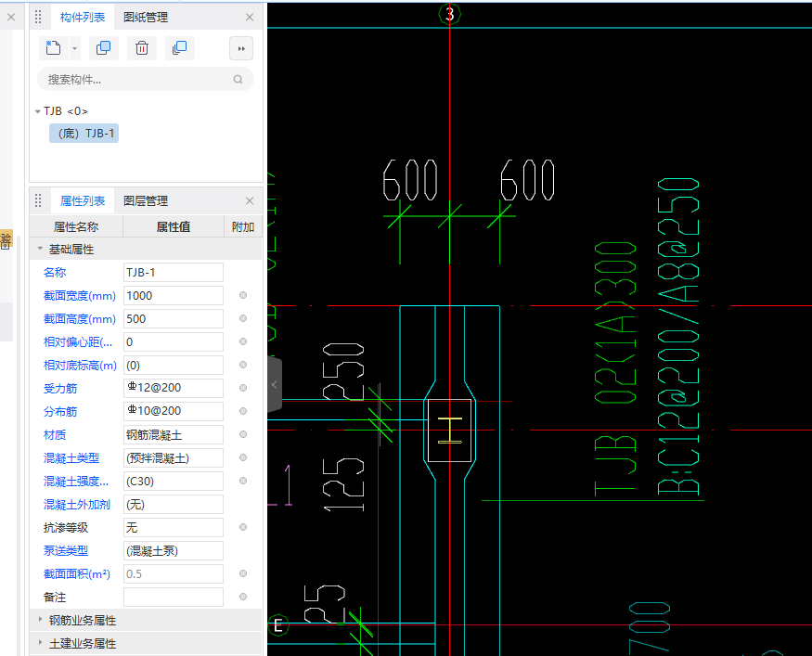Image resolution: width=812 pixels, height=656 pixels.
Task: Select the column H-section symbol
Action: point(449,430)
